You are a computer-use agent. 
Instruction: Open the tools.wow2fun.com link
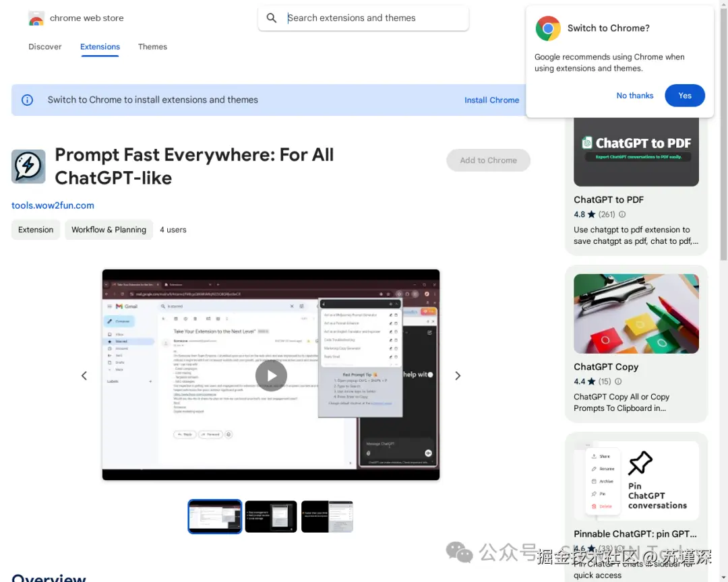53,205
